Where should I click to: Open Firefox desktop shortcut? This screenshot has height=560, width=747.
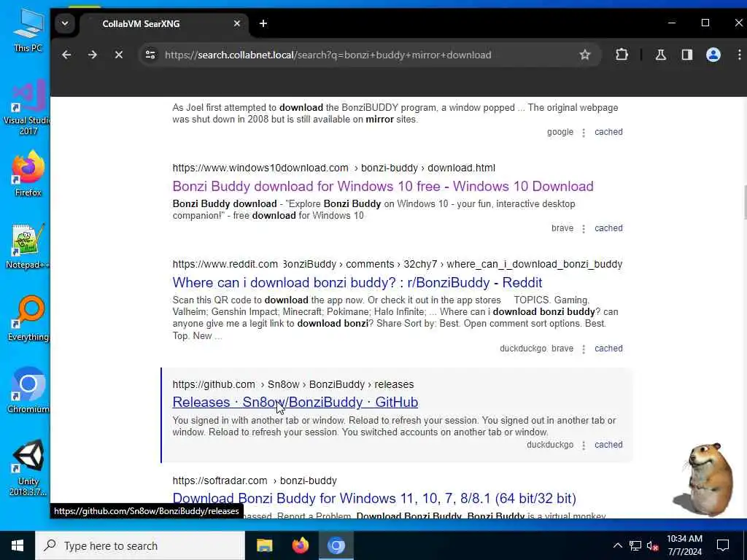click(x=28, y=174)
